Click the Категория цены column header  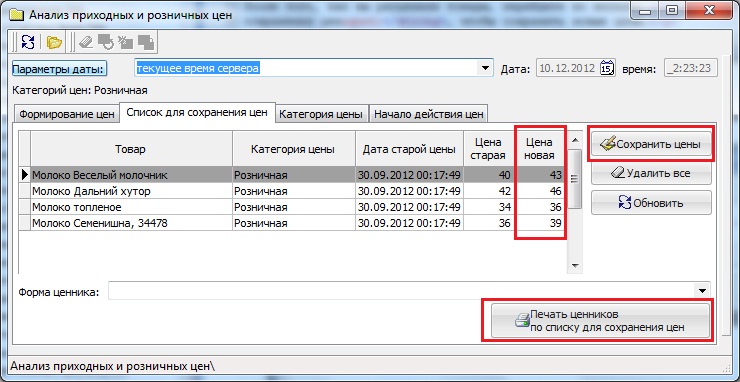tap(293, 149)
